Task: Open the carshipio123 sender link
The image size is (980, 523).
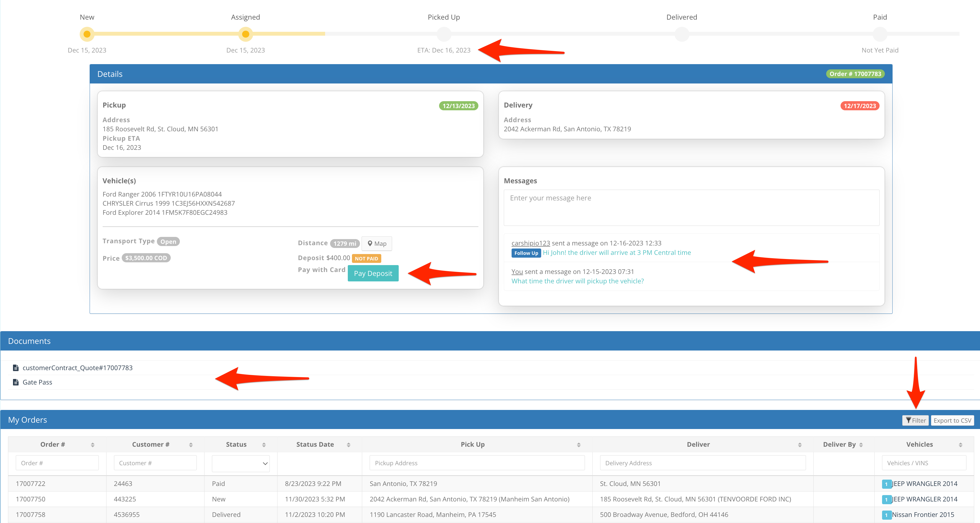Action: coord(530,243)
